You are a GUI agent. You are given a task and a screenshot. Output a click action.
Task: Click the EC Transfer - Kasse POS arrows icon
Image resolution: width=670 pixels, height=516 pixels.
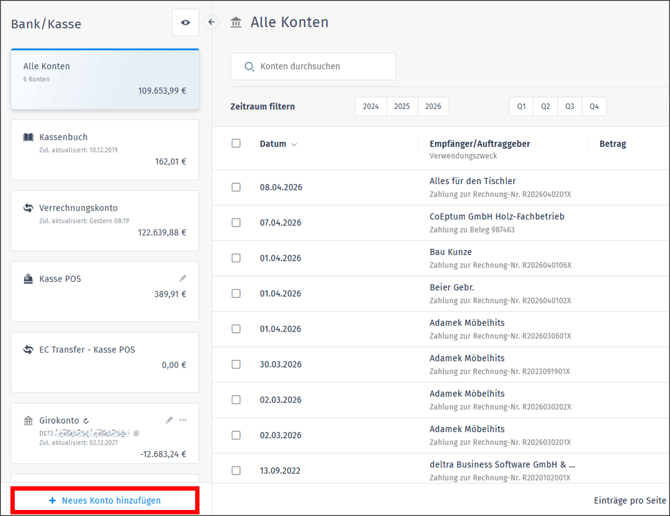tap(28, 350)
